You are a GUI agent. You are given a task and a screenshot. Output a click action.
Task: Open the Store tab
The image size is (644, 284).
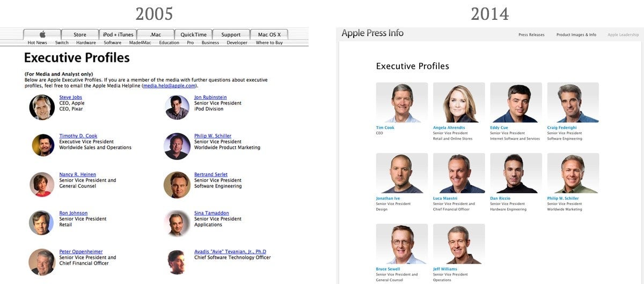tap(80, 34)
